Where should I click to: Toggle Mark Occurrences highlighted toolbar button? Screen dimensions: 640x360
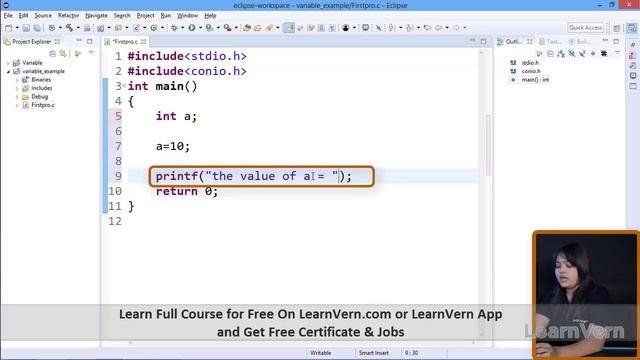(x=289, y=28)
